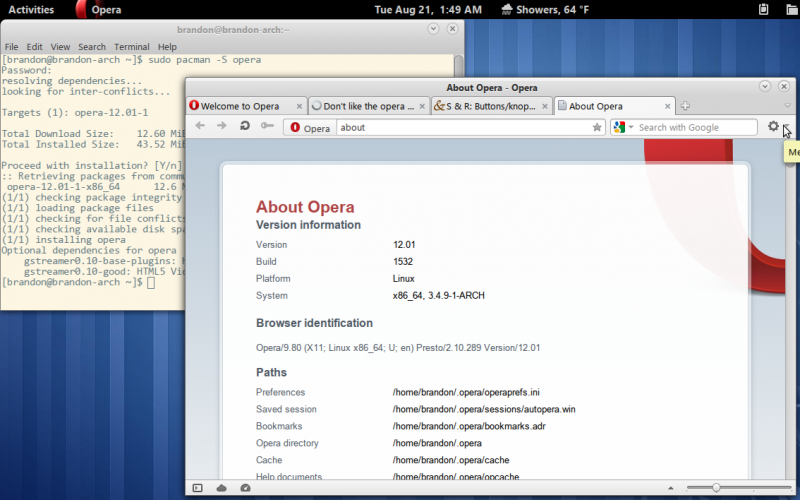Select the About Opera tab
800x500 pixels.
click(x=614, y=106)
